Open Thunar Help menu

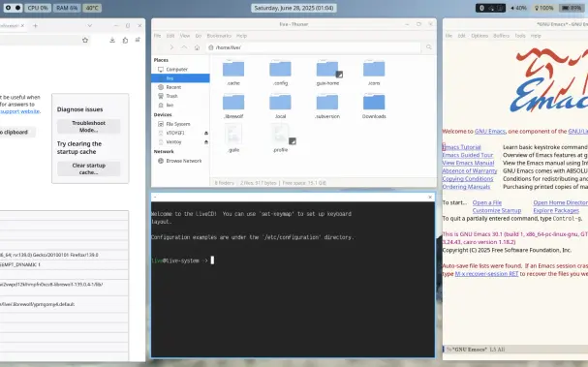(x=241, y=36)
